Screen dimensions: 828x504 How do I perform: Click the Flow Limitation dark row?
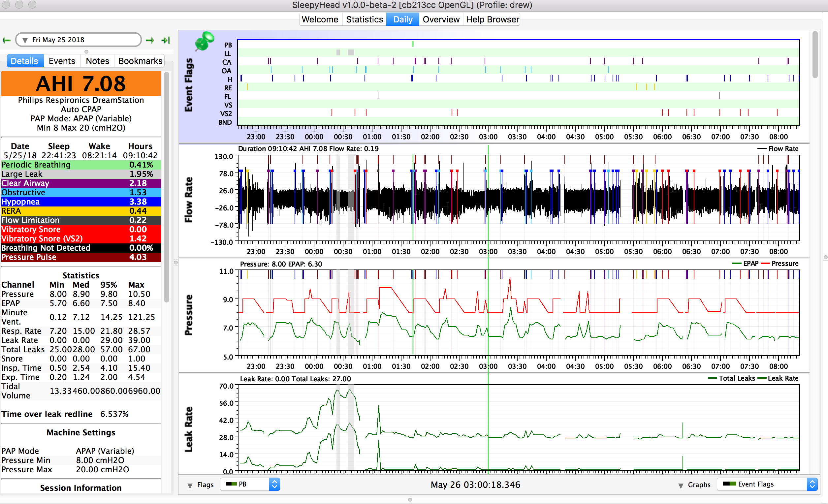[81, 220]
